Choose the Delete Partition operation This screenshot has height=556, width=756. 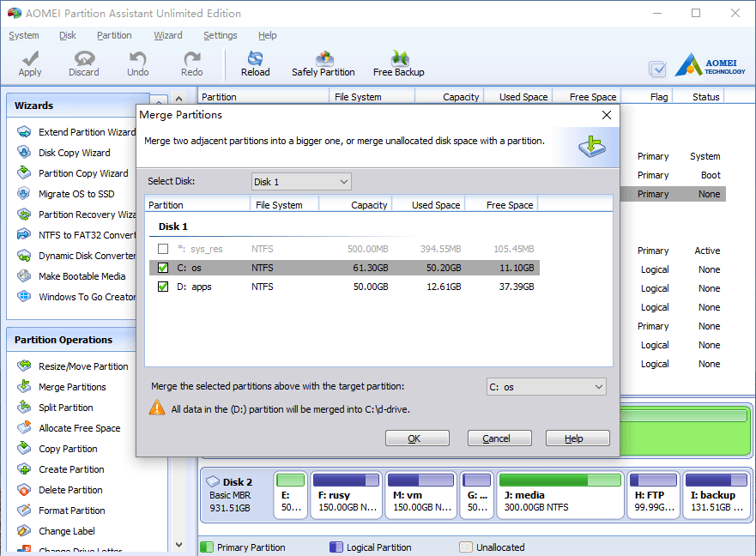point(70,490)
